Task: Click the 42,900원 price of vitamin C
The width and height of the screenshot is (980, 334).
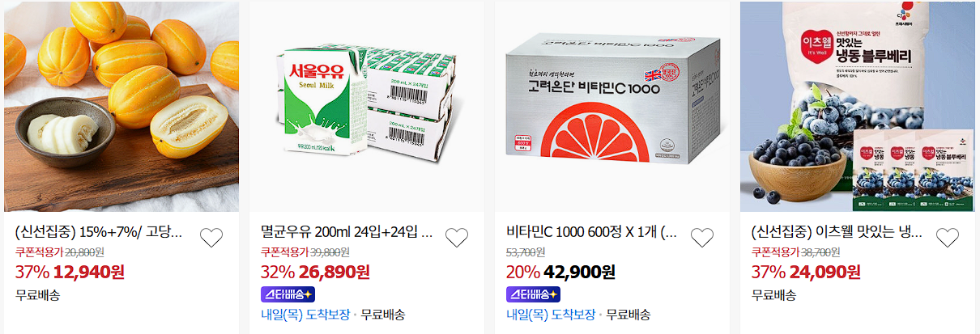Action: coord(581,271)
